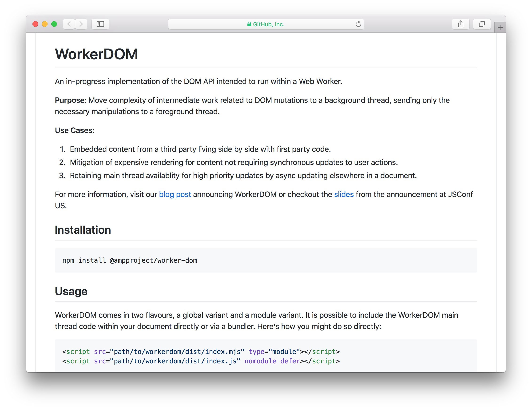Click the "An in-progress implementation" intro sentence
The image size is (532, 410).
point(199,81)
